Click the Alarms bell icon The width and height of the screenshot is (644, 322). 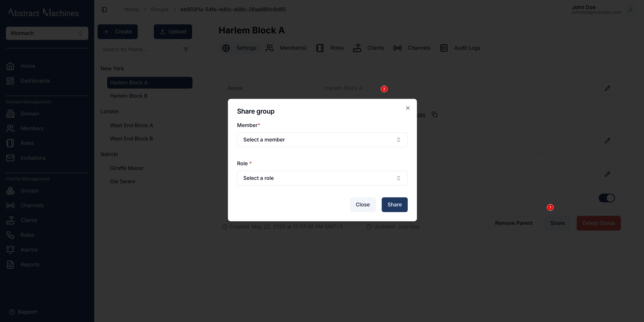pyautogui.click(x=10, y=250)
